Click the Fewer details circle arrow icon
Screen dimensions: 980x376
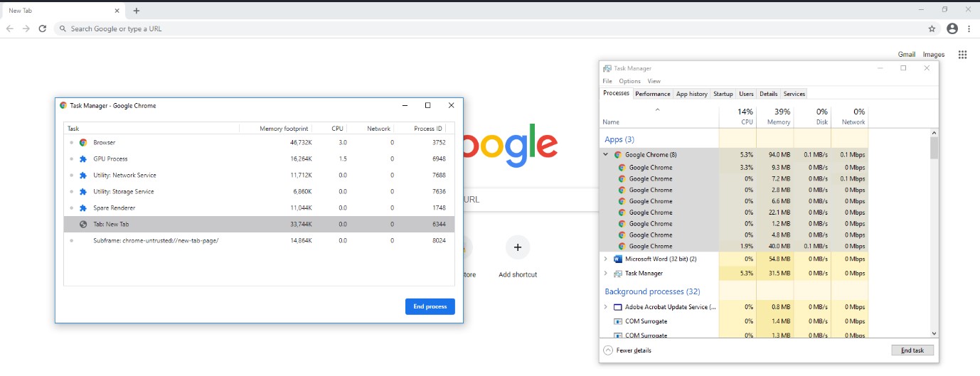(x=608, y=350)
